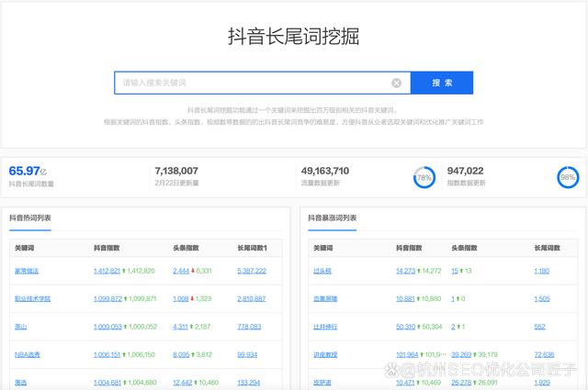Image resolution: width=588 pixels, height=390 pixels.
Task: Click Douyin index value 10,881
Action: (405, 298)
